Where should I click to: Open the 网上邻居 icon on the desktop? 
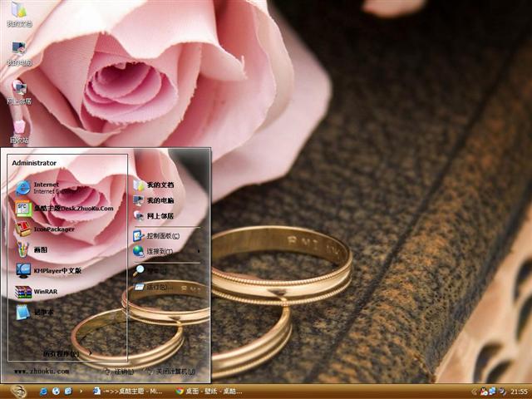(x=19, y=92)
